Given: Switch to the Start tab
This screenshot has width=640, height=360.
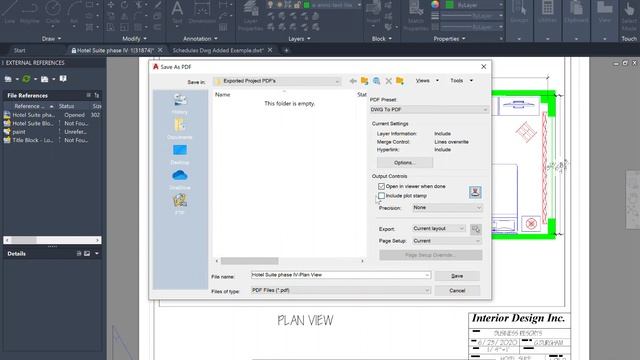Looking at the screenshot, I should (x=20, y=51).
